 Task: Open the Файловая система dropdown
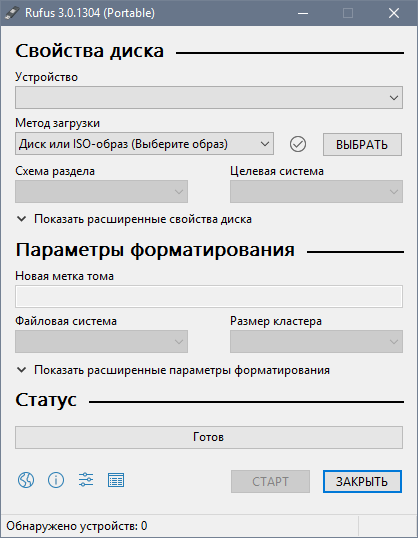(x=101, y=341)
